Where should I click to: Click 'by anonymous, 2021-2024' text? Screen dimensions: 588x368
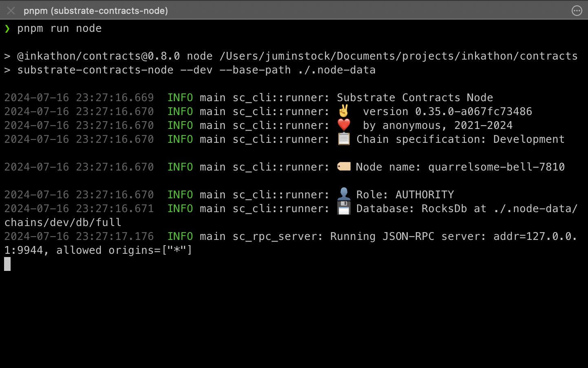point(438,125)
